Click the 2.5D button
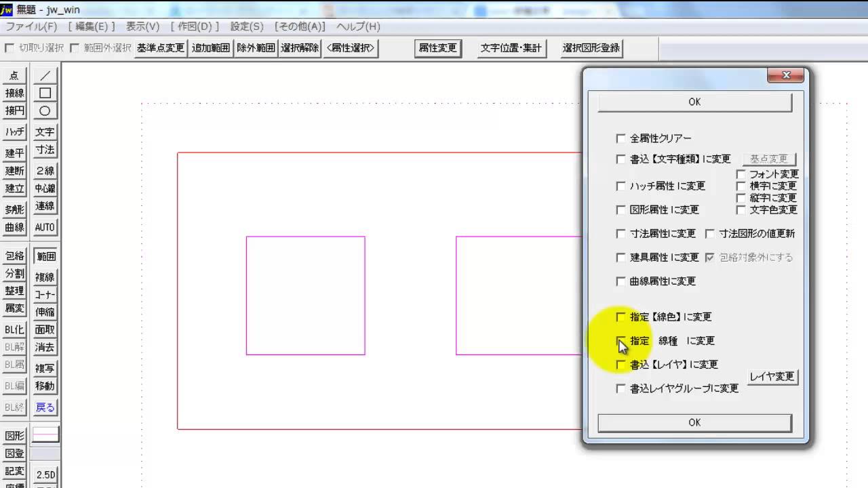Screen dimensions: 868x488 (x=45, y=474)
